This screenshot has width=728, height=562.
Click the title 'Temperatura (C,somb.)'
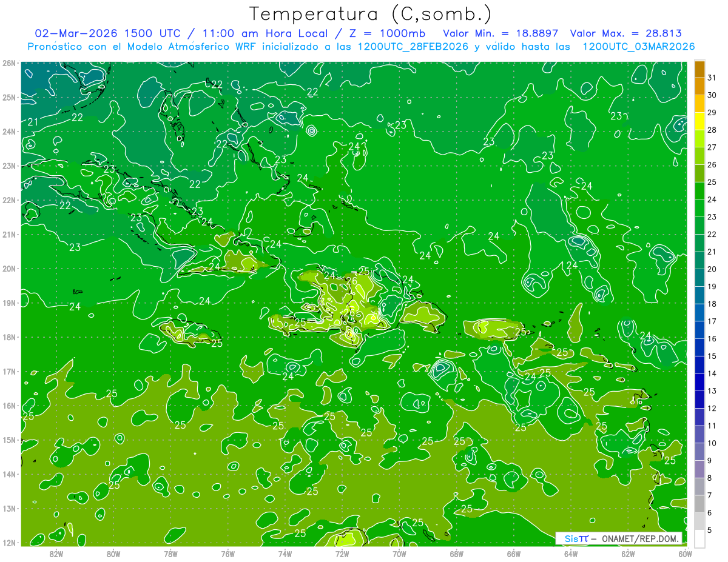370,14
